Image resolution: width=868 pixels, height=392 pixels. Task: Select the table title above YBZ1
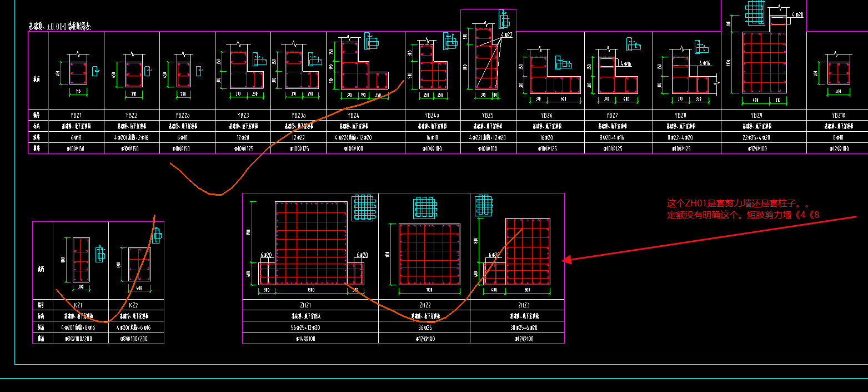click(x=59, y=26)
